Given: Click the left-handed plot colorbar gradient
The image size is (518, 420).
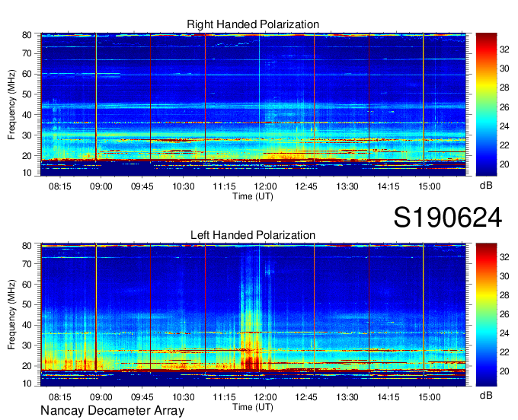Looking at the screenshot, I should coord(486,315).
